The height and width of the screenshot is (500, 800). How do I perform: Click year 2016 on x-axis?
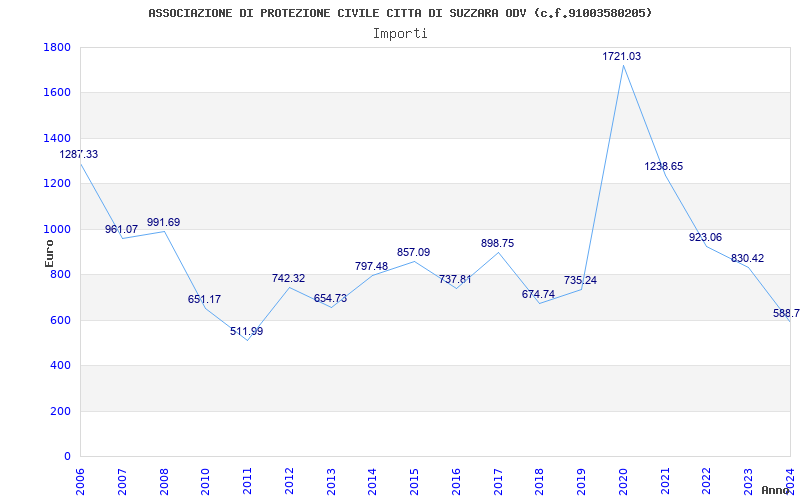point(457,483)
